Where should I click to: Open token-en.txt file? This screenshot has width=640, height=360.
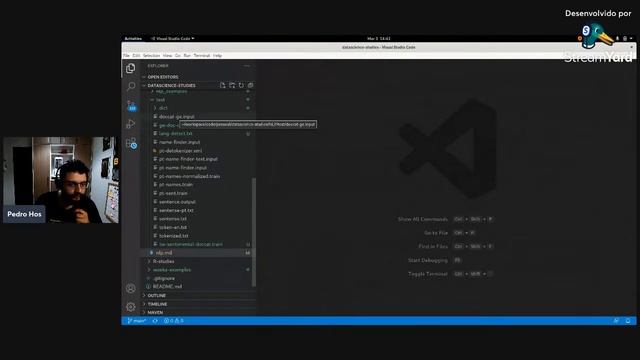tap(196, 227)
